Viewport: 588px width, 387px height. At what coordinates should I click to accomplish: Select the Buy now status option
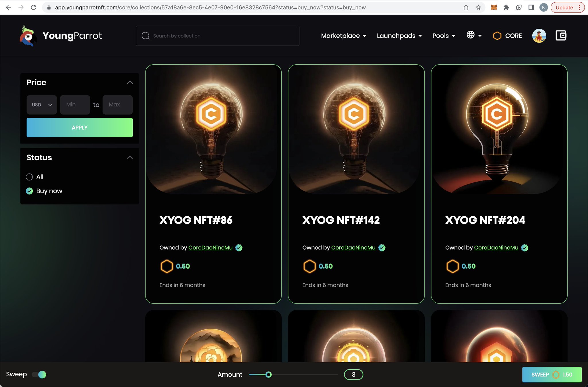pos(29,191)
